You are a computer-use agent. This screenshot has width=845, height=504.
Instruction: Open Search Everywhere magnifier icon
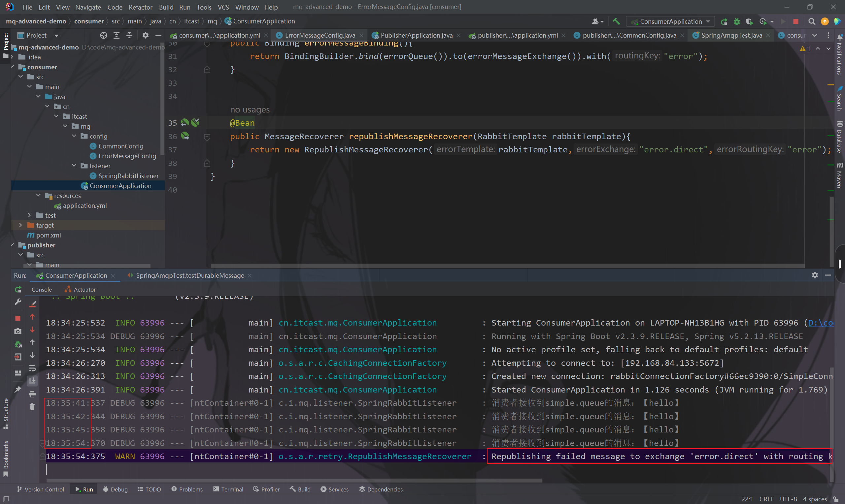[812, 21]
